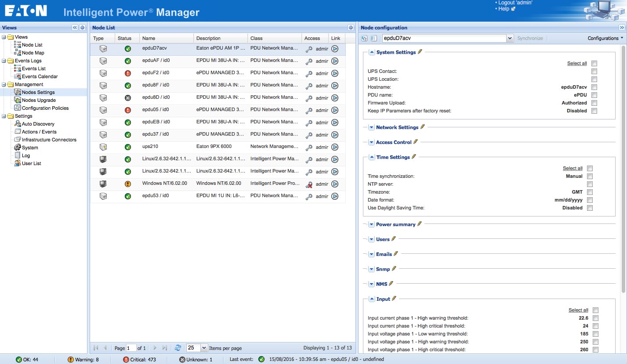Image resolution: width=627 pixels, height=364 pixels.
Task: Click edit pencil next to Network Settings
Action: (x=423, y=126)
